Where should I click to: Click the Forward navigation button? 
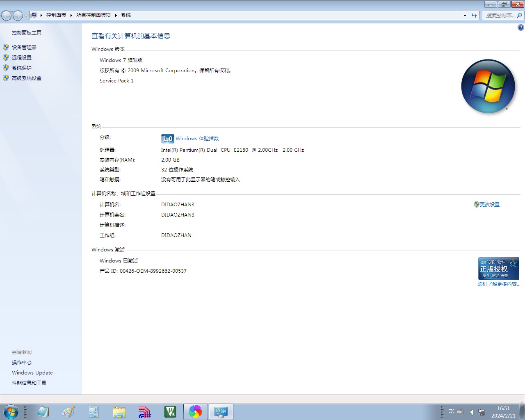pyautogui.click(x=18, y=16)
